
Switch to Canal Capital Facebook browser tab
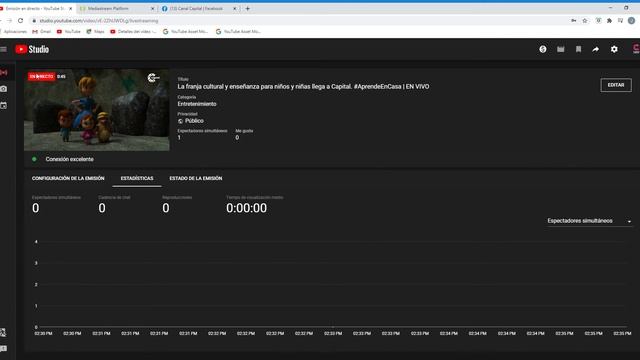199,9
